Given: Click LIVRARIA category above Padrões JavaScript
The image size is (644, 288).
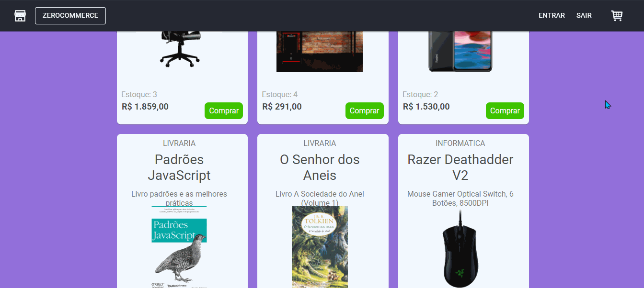Looking at the screenshot, I should coord(179,143).
